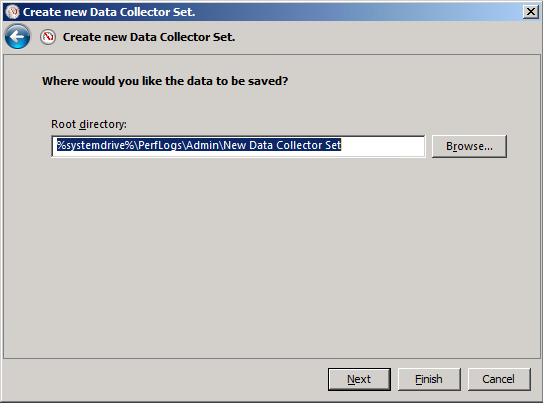Click the blank area of the root directory field
Viewport: 543px width, 403px height.
pyautogui.click(x=383, y=146)
